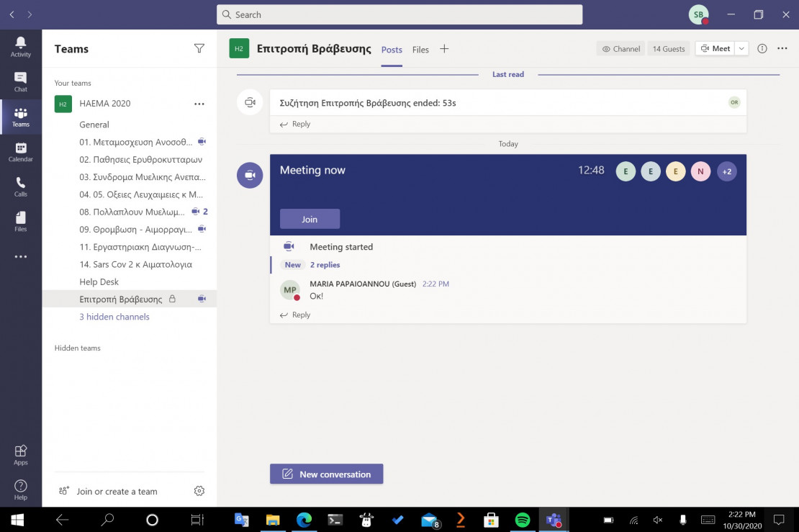This screenshot has height=532, width=799.
Task: Open the Files section in sidebar
Action: [20, 222]
